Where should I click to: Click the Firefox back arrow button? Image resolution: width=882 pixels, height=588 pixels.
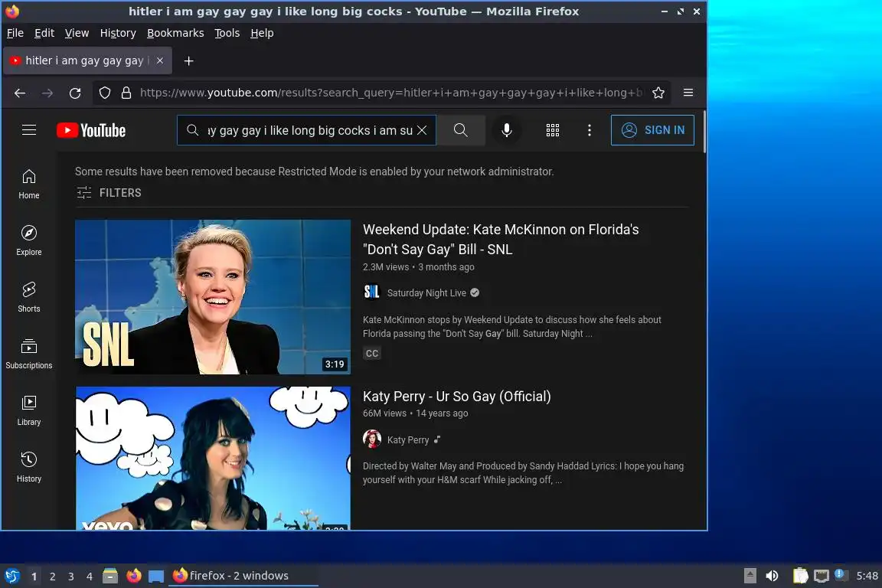(x=20, y=93)
